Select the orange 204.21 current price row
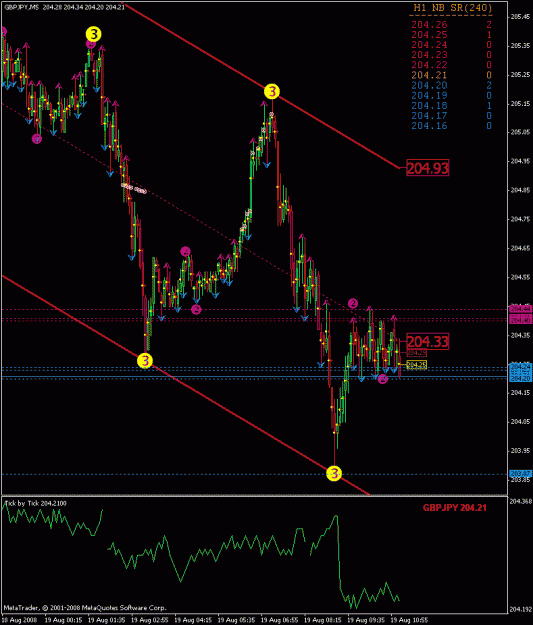The width and height of the screenshot is (533, 625). [x=451, y=75]
